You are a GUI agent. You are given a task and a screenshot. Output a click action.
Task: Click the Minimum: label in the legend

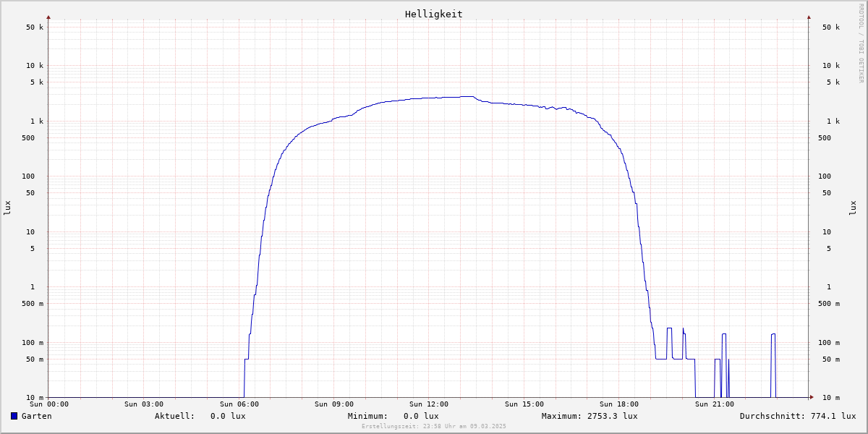click(x=367, y=416)
